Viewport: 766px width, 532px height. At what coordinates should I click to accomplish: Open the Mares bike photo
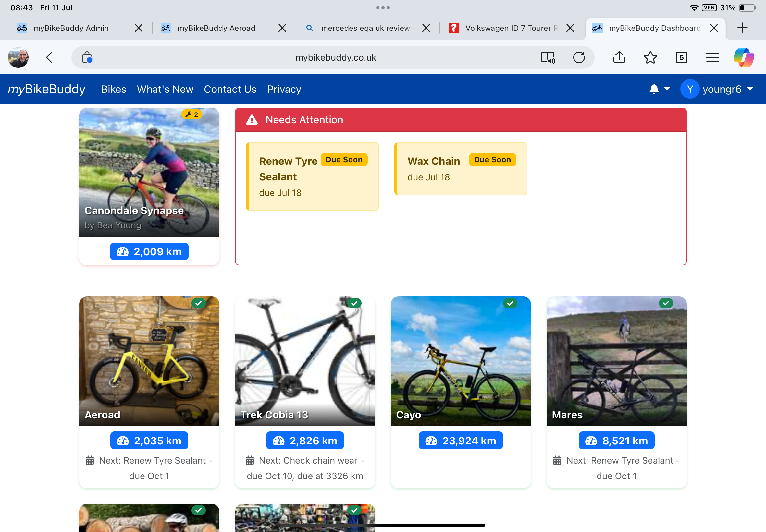coord(616,361)
